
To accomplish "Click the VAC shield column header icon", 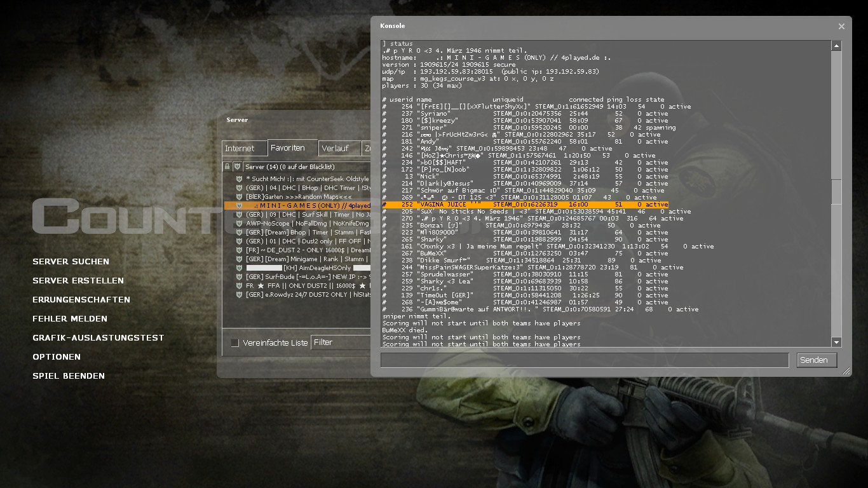I will 238,166.
